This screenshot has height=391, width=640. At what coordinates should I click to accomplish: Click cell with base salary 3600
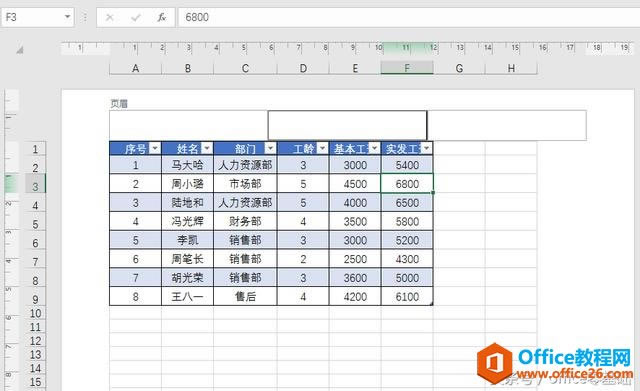click(355, 278)
